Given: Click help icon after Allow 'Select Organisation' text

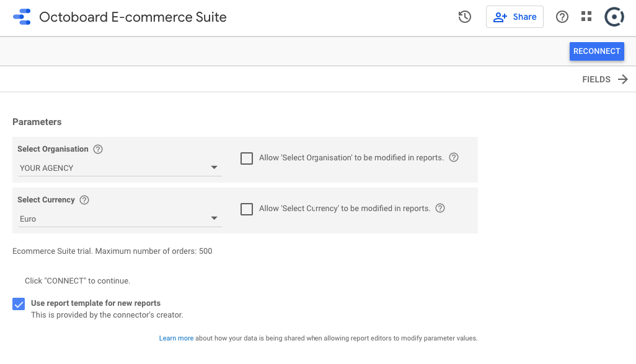Looking at the screenshot, I should pyautogui.click(x=454, y=157).
